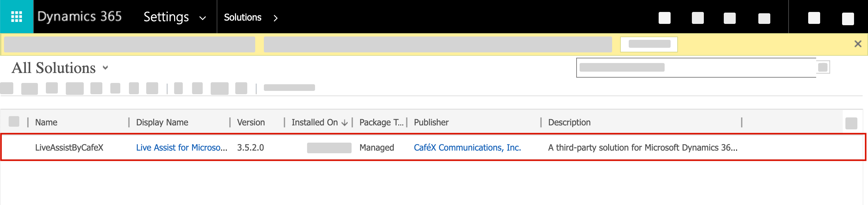Open the Solutions navigation item
The image size is (868, 205).
(243, 18)
